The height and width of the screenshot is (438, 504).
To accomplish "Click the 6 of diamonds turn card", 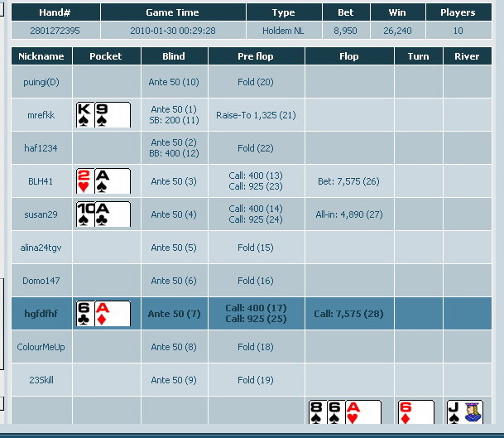I will click(x=416, y=412).
